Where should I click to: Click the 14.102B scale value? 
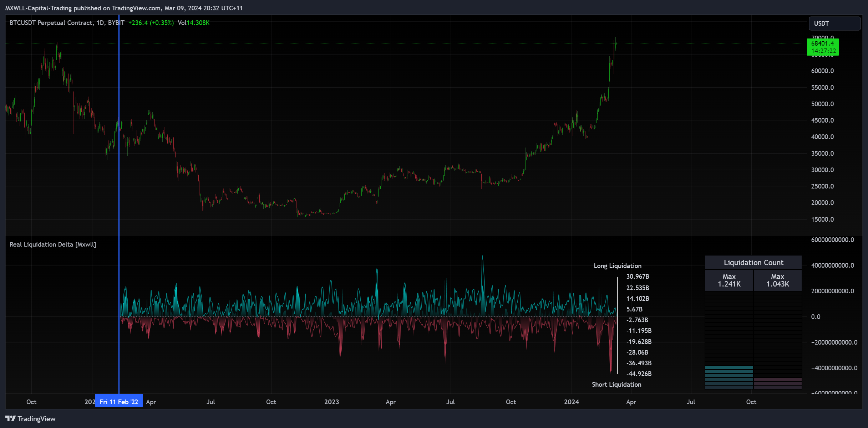pyautogui.click(x=638, y=299)
